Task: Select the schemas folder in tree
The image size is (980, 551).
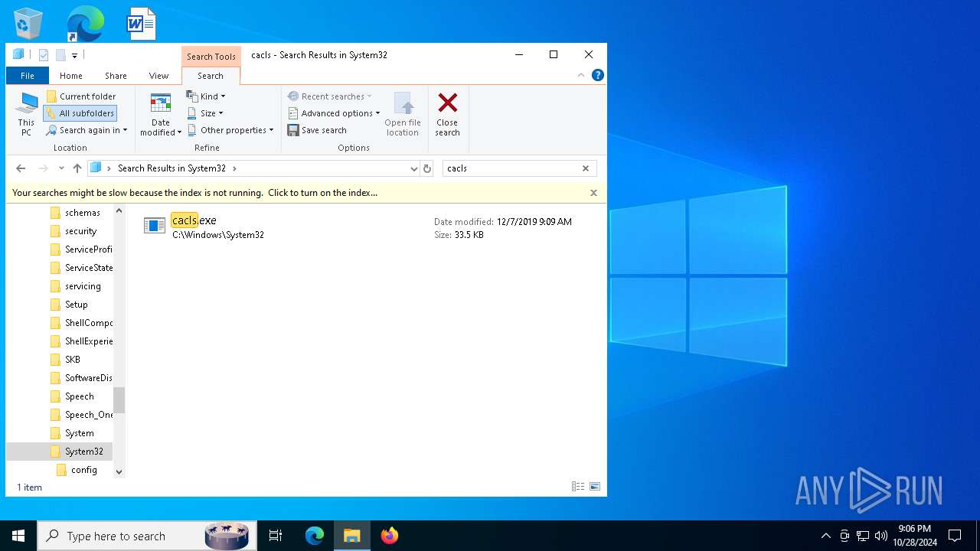Action: tap(82, 213)
